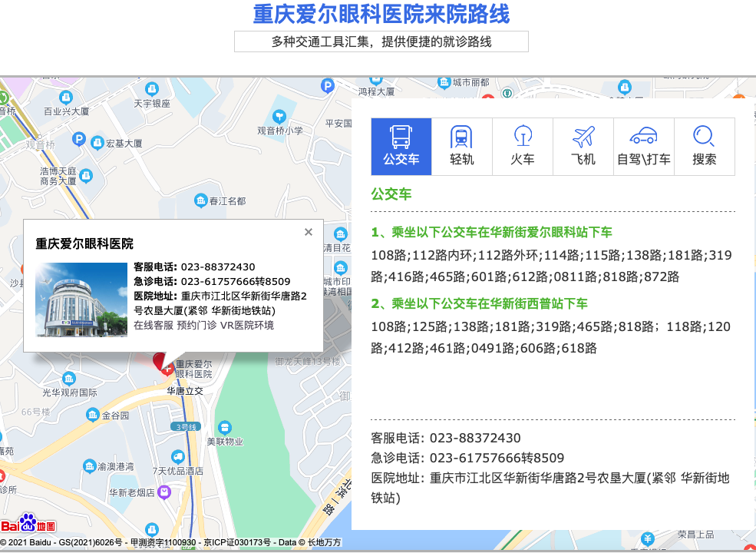Viewport: 756px width, 553px height.
Task: Click the 渝澳港湾 building map icon
Action: (89, 466)
